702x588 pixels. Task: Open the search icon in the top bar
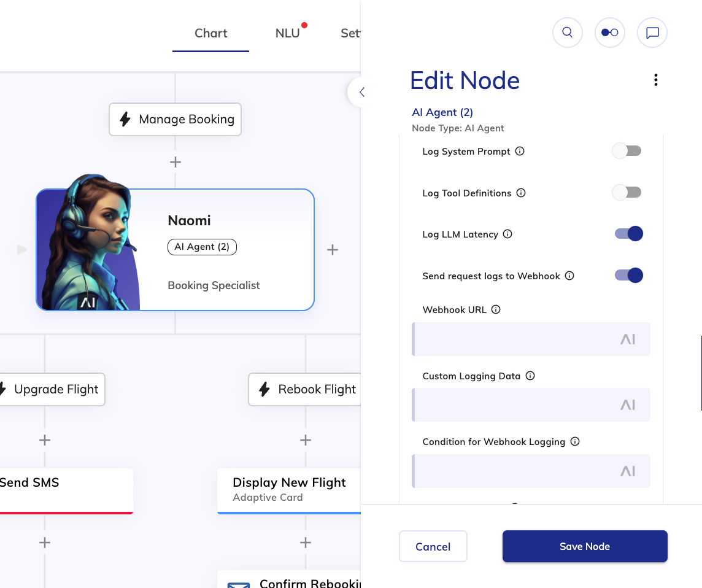coord(567,33)
